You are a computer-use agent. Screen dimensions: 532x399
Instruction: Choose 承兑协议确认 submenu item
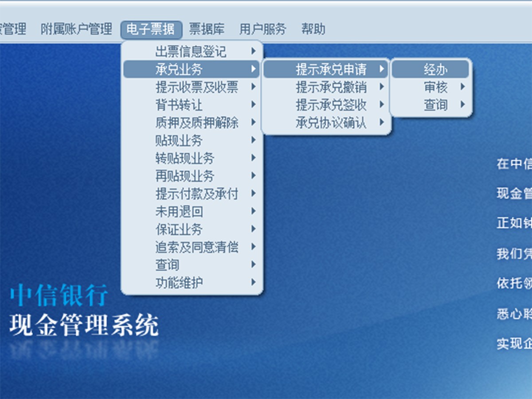pos(326,122)
